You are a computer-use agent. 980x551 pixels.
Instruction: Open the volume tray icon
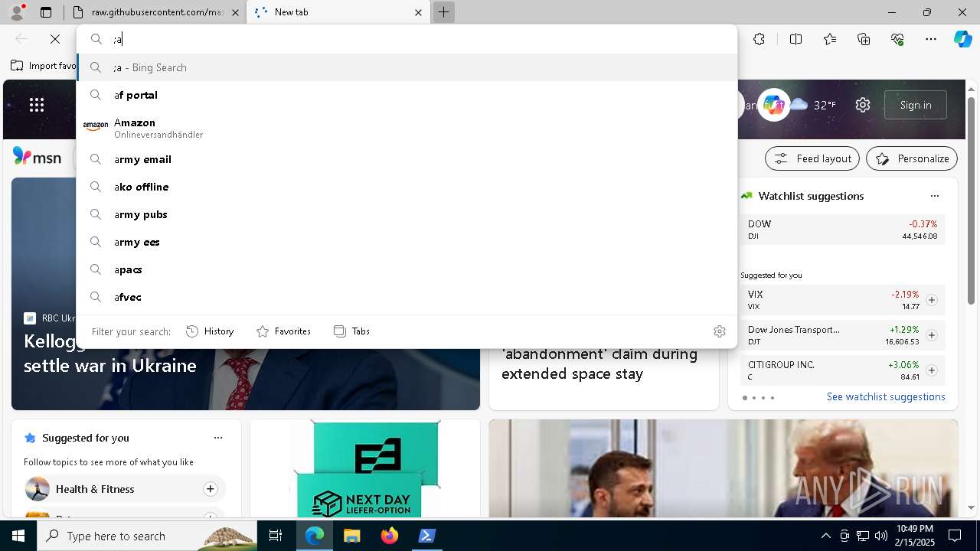(x=880, y=536)
